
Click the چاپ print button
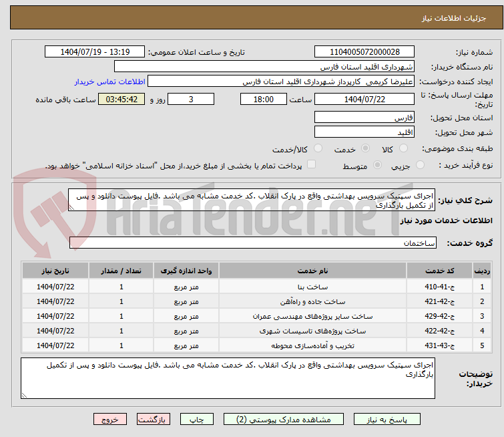click(x=197, y=420)
